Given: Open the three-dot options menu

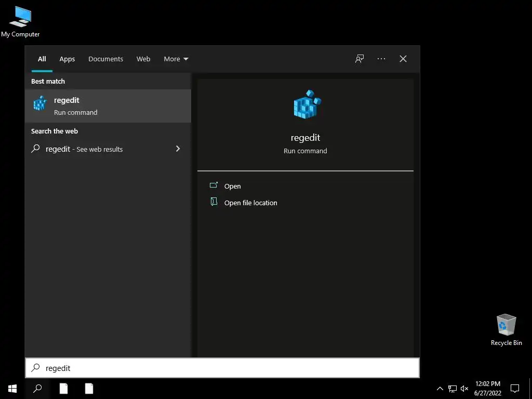Looking at the screenshot, I should pyautogui.click(x=381, y=59).
